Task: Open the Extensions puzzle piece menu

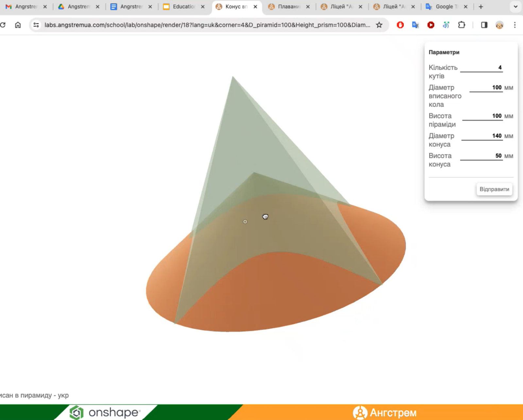Action: (x=462, y=25)
